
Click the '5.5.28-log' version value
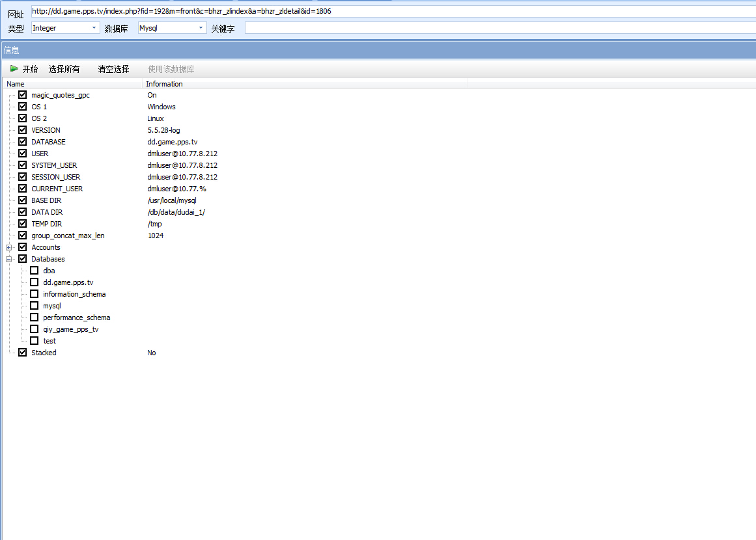coord(164,130)
